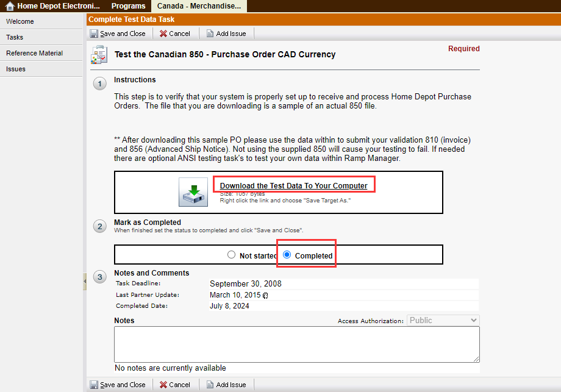
Task: Open the Access Authorization dropdown
Action: click(443, 321)
